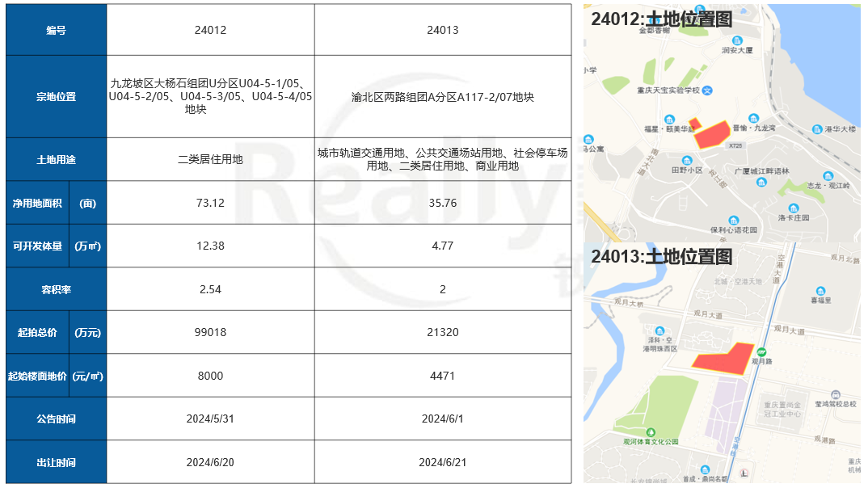Click the 喜福里 residence marker icon
868x488 pixels.
click(x=820, y=291)
